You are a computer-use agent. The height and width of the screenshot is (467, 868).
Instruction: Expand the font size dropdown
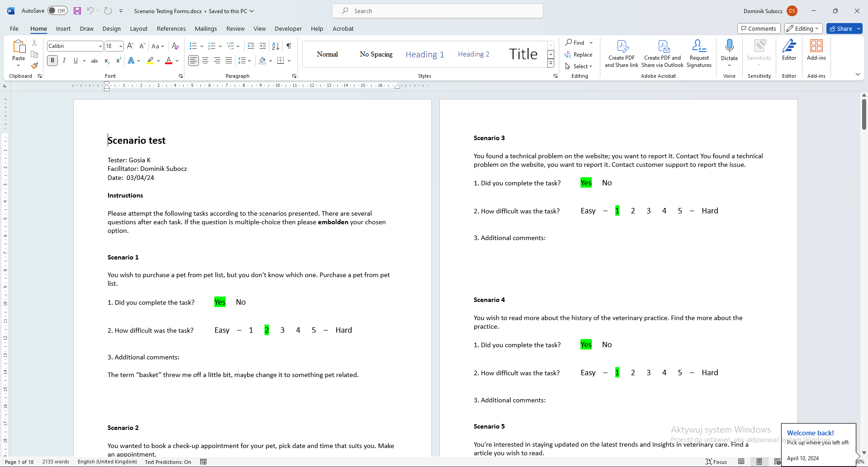[120, 46]
